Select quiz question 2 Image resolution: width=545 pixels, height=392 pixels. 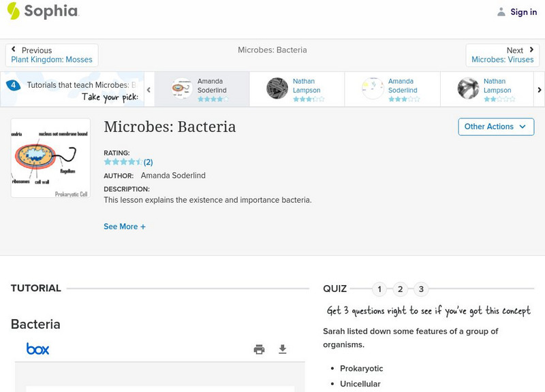[401, 289]
